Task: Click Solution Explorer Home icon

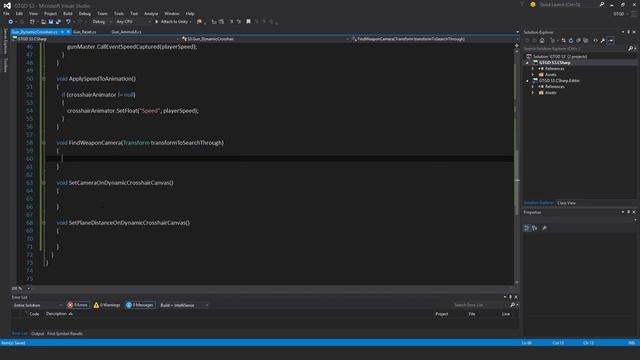Action: coord(542,40)
